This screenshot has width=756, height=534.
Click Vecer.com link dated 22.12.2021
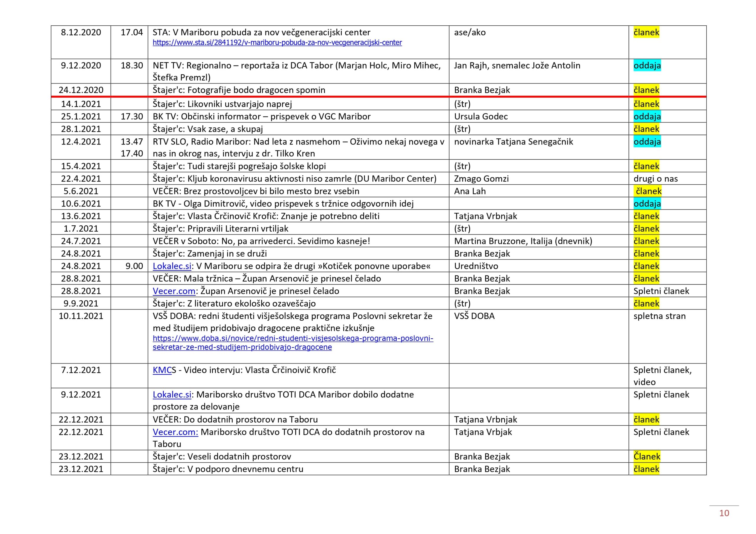coord(175,432)
